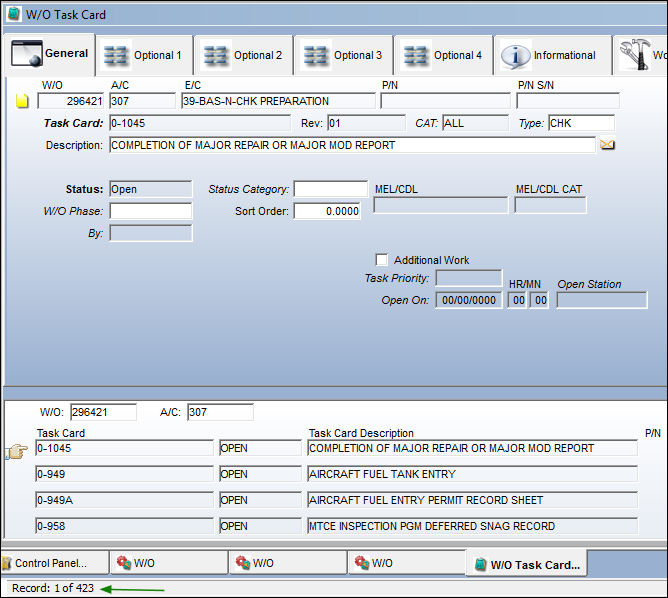Click the E/C field 39-BAS-N-CHK PREPARATION
The height and width of the screenshot is (598, 668).
coord(278,101)
